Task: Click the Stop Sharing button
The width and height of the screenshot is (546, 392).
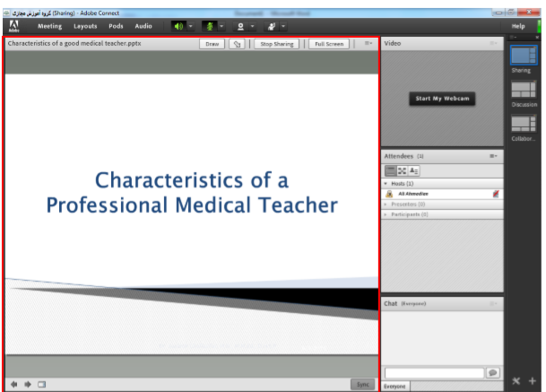Action: point(277,43)
